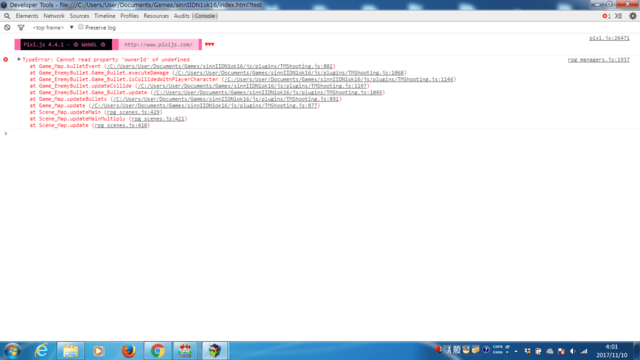Open the rpg_managers.js:1937 source link
This screenshot has width=640, height=360.
point(598,60)
